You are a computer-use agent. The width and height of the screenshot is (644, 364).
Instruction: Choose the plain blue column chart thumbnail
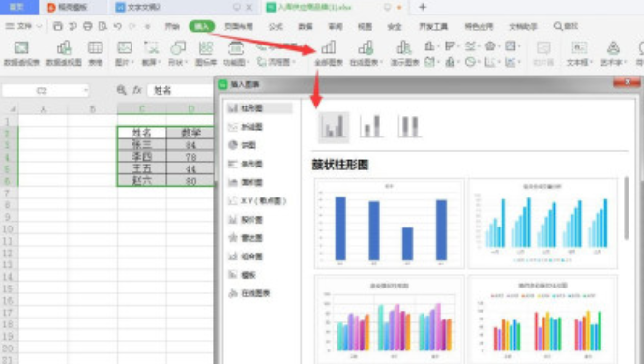[x=389, y=224]
